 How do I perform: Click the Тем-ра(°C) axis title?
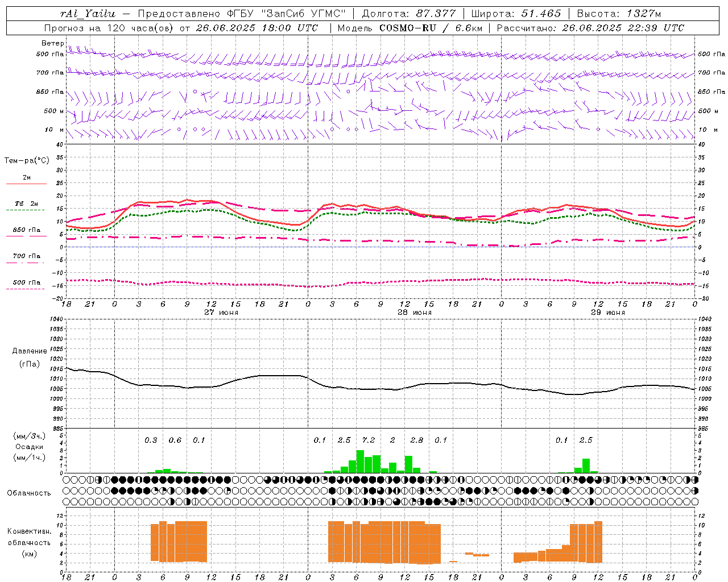[x=27, y=161]
